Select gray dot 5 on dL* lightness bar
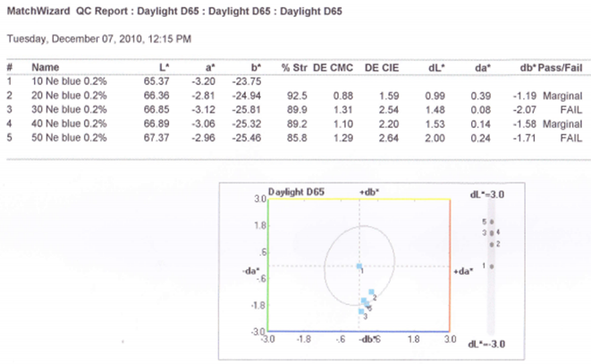Viewport: 591px width, 364px height. pos(491,221)
